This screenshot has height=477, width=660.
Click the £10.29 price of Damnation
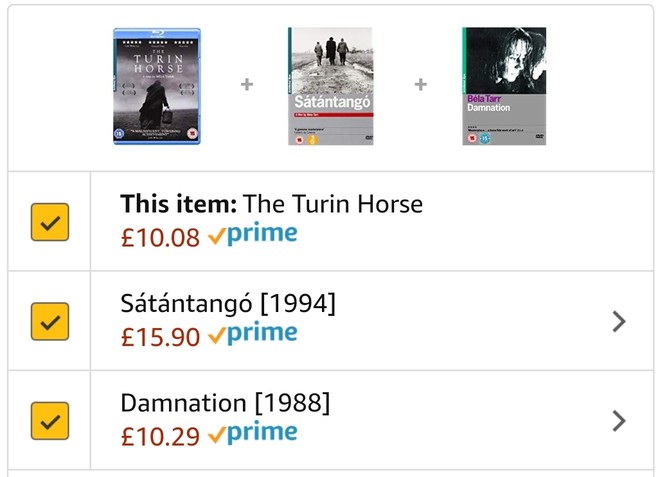point(160,438)
